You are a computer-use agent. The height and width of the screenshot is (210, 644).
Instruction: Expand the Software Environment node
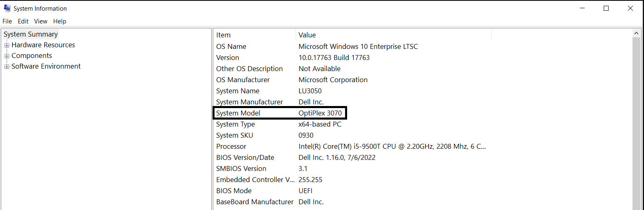tap(7, 67)
